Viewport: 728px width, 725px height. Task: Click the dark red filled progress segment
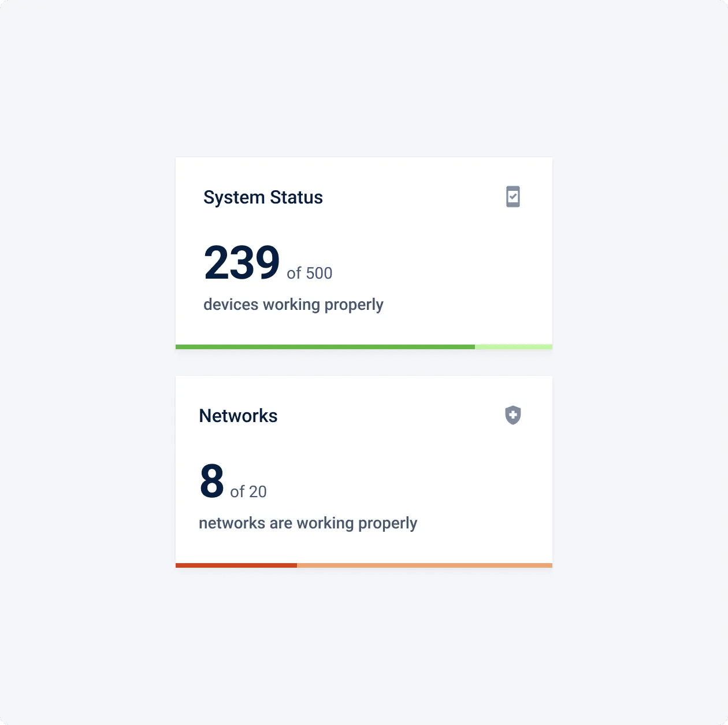click(x=236, y=565)
